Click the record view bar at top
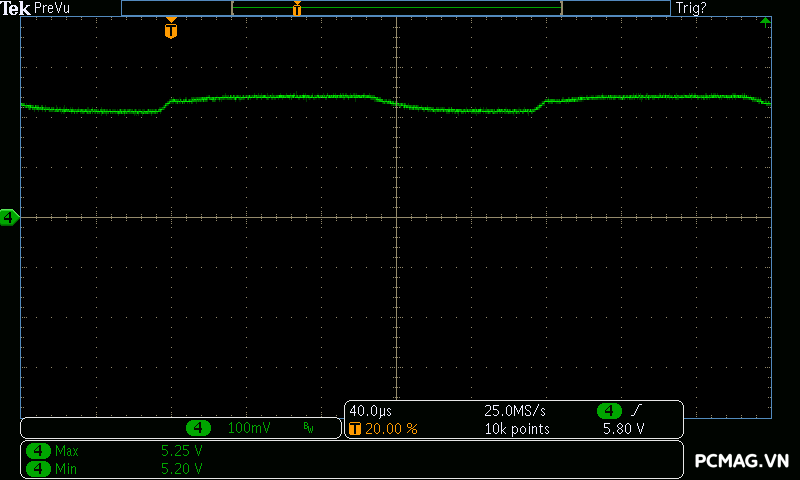Screen dimensions: 800x480 click(396, 8)
